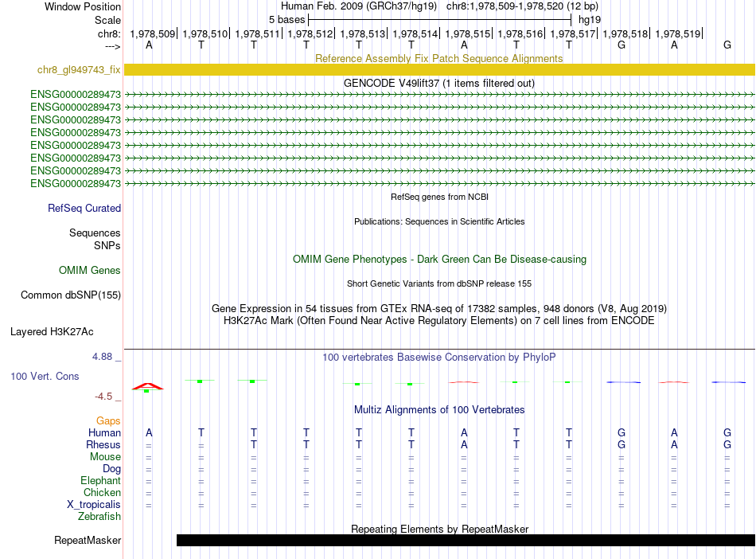Viewport: 756px width, 559px height.
Task: Open the H3K27Ac Mark ENCODE track title
Action: coord(439,320)
